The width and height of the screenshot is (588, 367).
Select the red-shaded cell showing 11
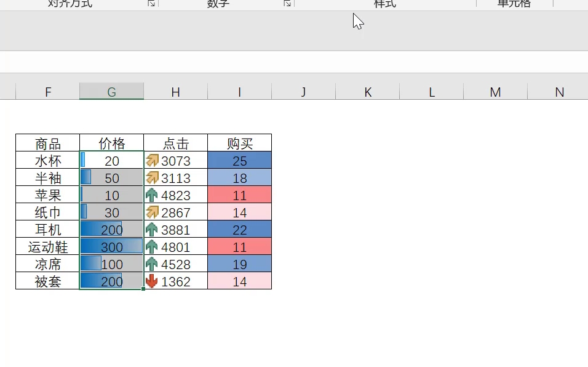(x=239, y=195)
